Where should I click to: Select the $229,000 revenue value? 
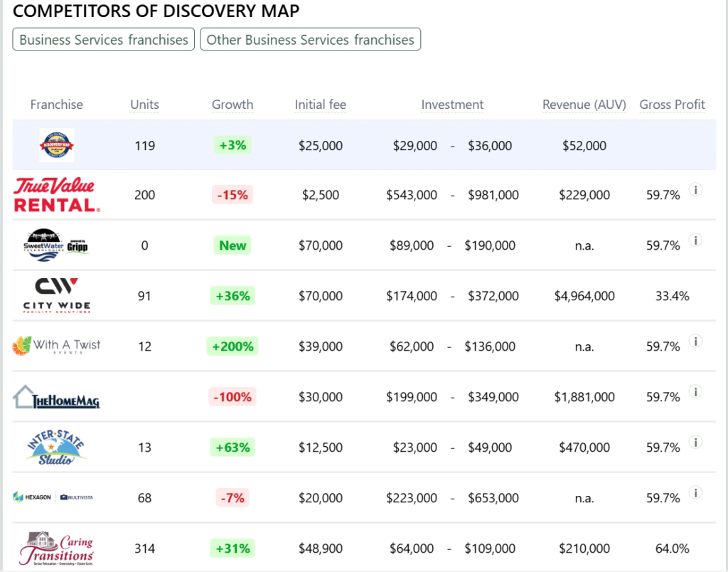pos(584,195)
